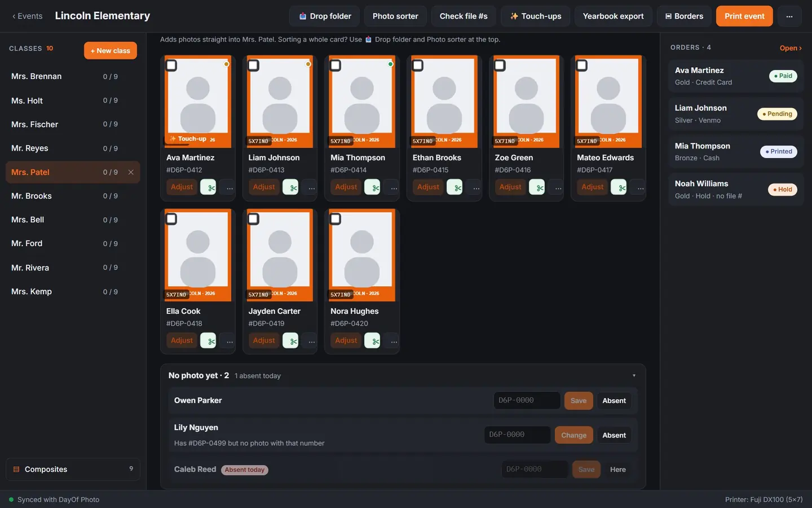Open the Photo sorter

[x=395, y=16]
